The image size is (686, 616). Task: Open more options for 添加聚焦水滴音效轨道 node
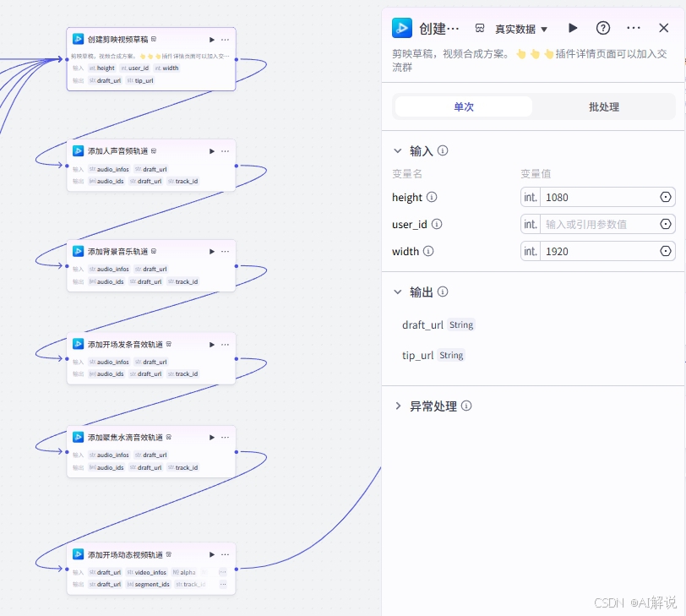225,438
